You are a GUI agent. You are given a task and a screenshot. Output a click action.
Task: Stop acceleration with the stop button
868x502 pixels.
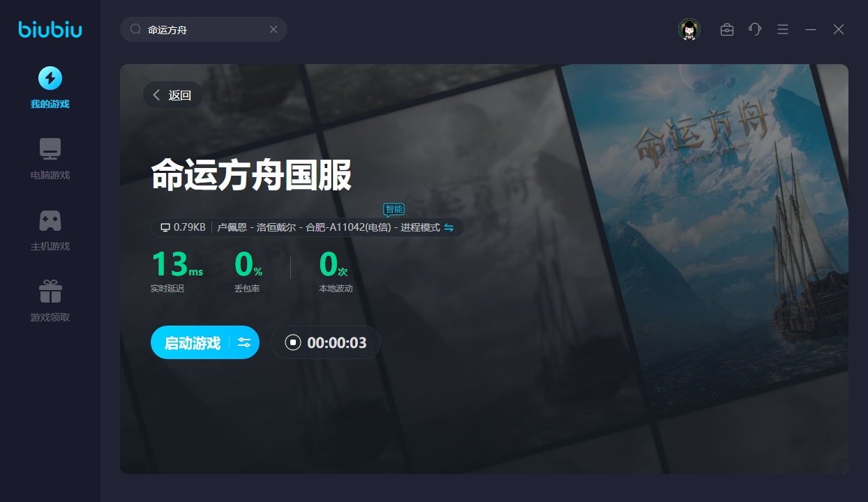coord(293,342)
